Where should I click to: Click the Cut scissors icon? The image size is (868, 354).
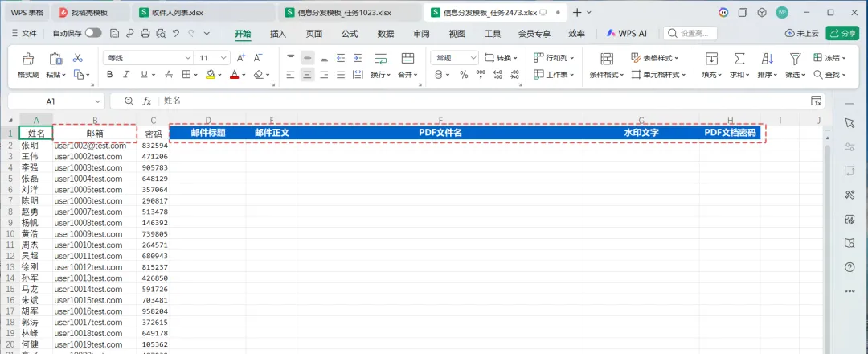pyautogui.click(x=77, y=58)
